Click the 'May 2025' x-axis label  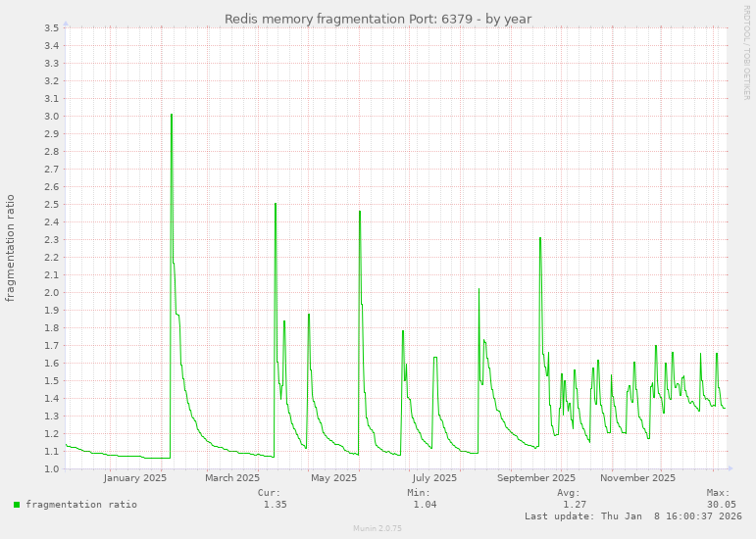[333, 478]
